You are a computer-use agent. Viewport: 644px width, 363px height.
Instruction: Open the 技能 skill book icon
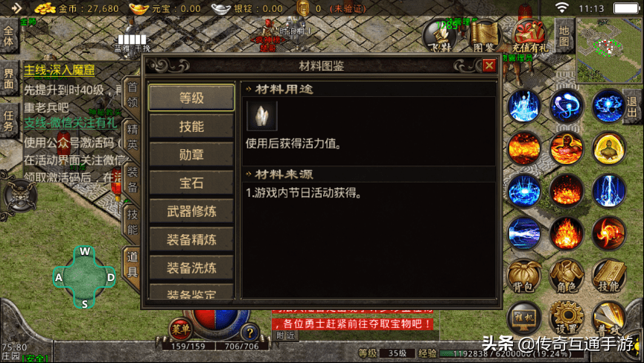coord(609,276)
